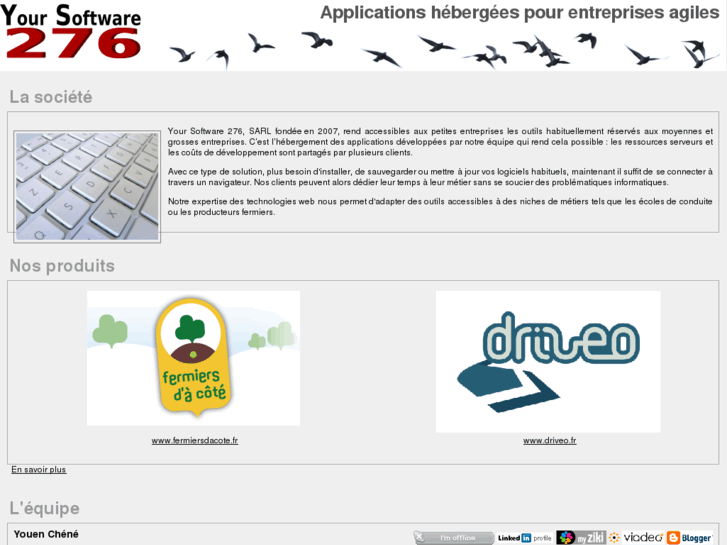
Task: Open the LinkedIn profile badge
Action: click(525, 538)
